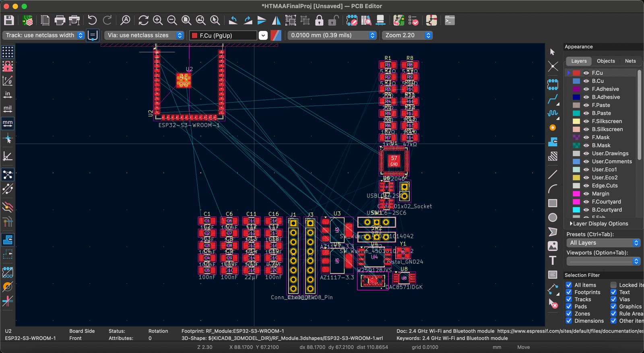The image size is (644, 353).
Task: Select the Route tracks tool
Action: pyautogui.click(x=553, y=99)
